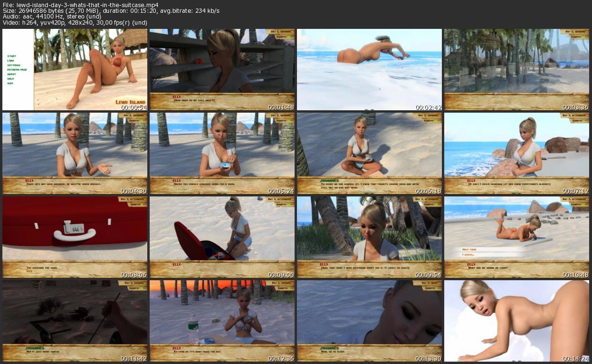The image size is (592, 364).
Task: Select the thumbnail stamped 00:04:30
Action: coord(75,153)
